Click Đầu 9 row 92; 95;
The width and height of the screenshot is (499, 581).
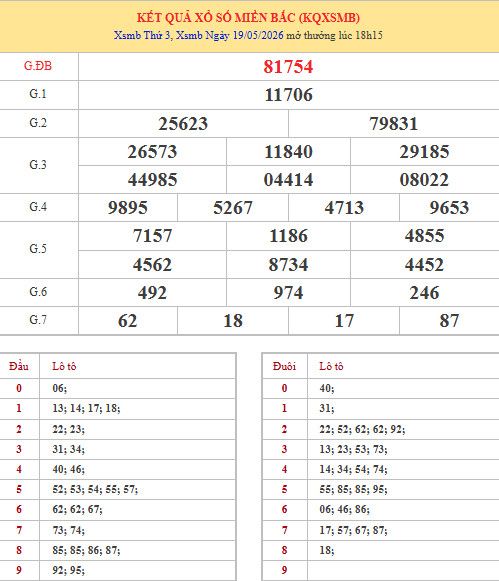(x=68, y=570)
